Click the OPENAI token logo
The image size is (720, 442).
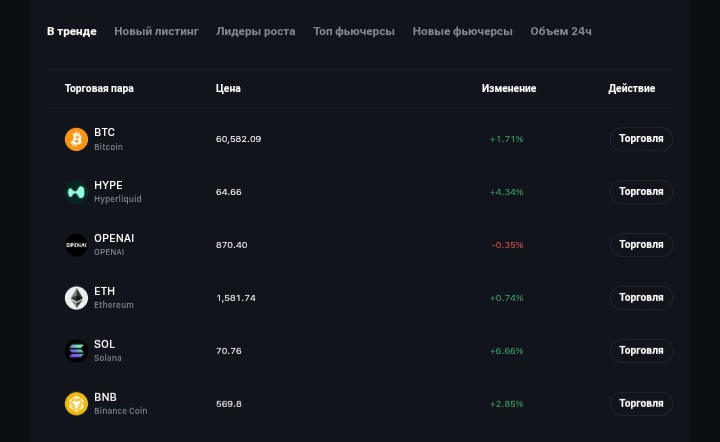coord(76,245)
